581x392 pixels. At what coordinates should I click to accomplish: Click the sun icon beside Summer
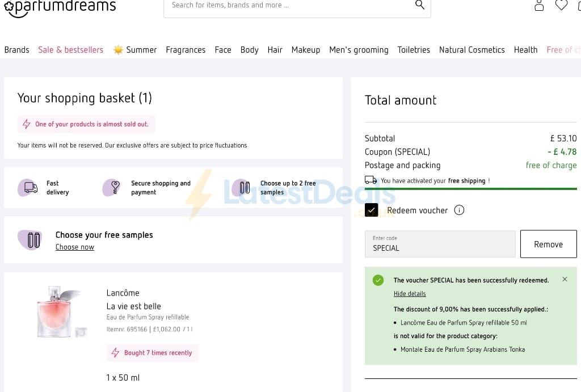coord(118,50)
